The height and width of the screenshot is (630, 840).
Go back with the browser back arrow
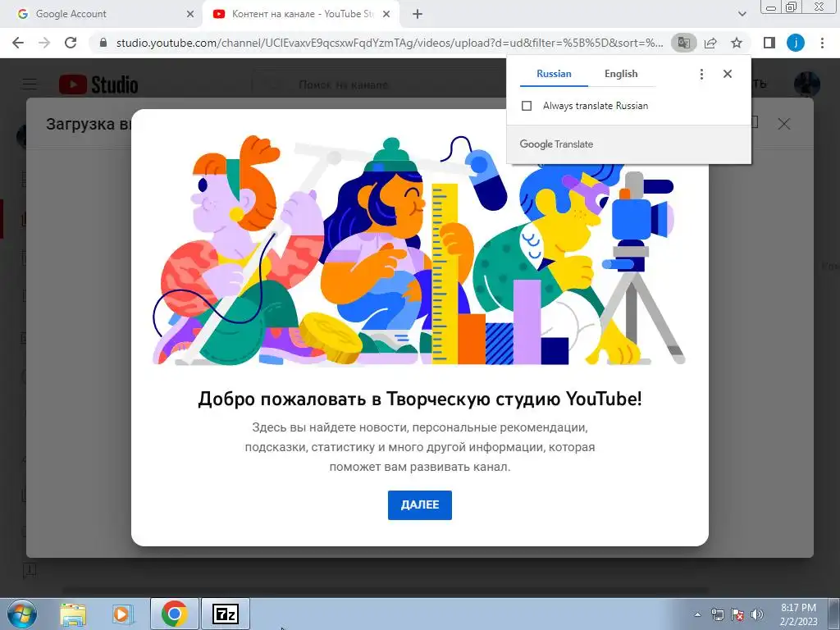click(18, 43)
